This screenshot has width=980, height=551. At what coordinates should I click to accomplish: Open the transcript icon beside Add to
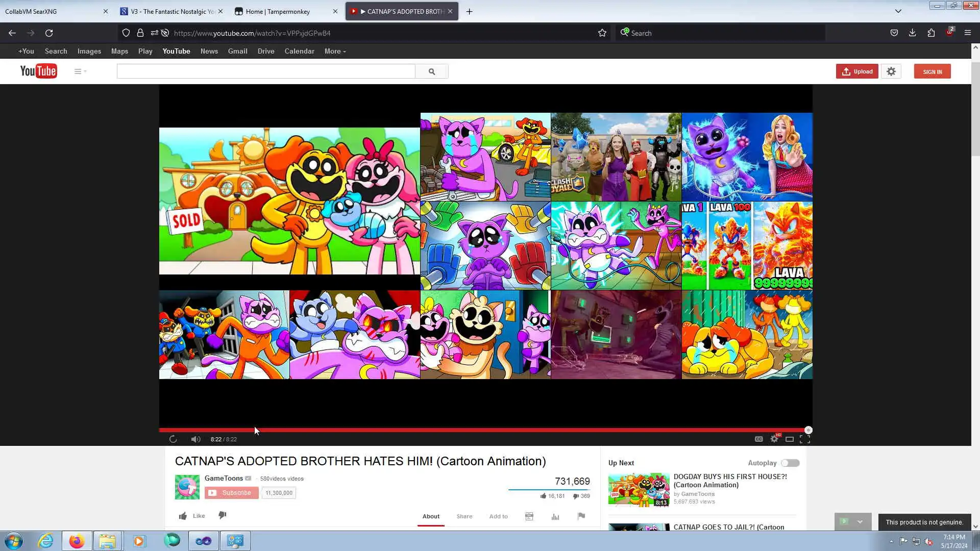[x=529, y=517]
